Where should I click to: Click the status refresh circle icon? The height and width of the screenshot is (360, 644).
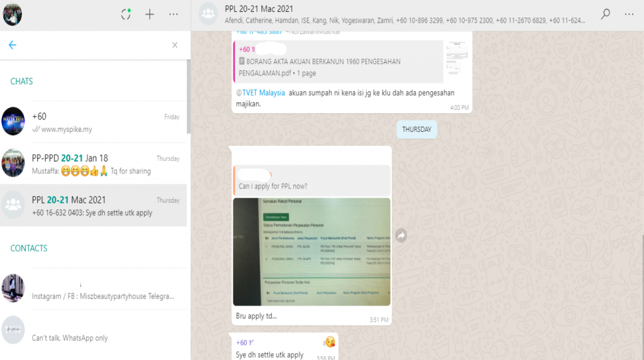click(x=126, y=14)
